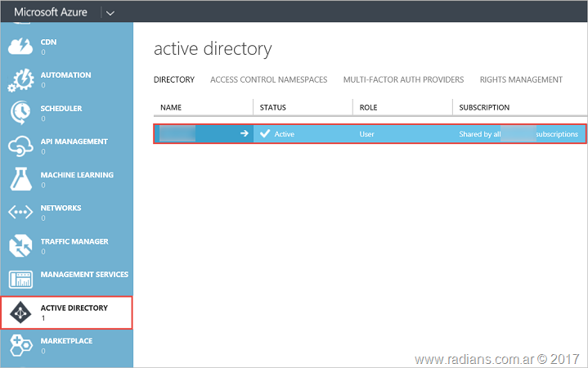Open the Networks icon in sidebar

[20, 213]
